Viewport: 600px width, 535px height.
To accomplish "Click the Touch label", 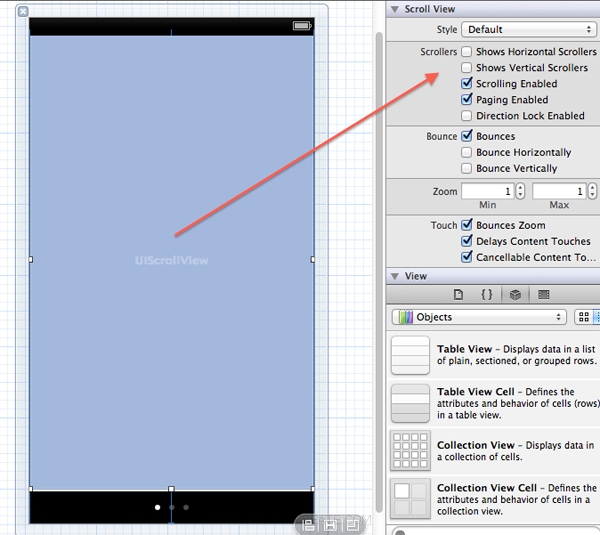I will 444,225.
